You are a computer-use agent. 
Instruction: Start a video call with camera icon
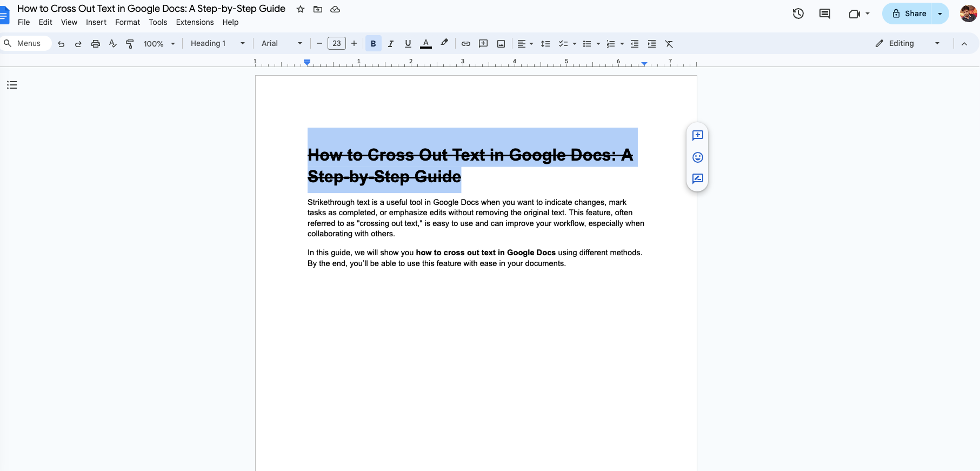pyautogui.click(x=854, y=14)
